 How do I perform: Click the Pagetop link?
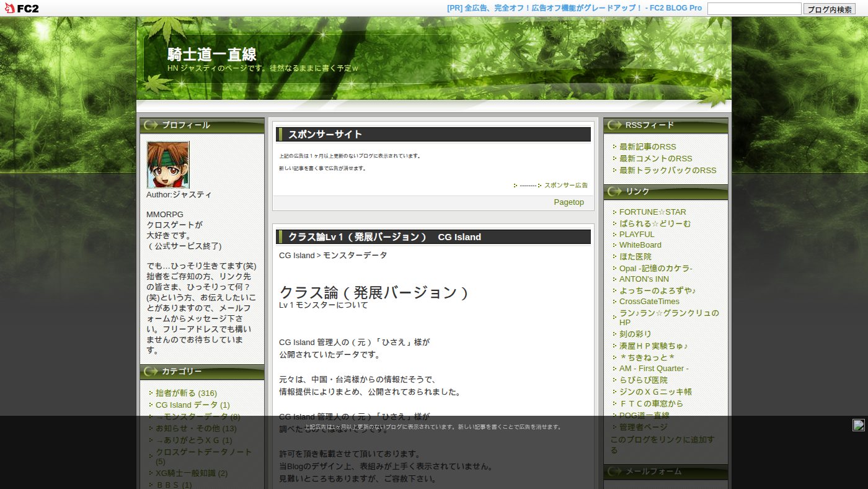click(569, 202)
